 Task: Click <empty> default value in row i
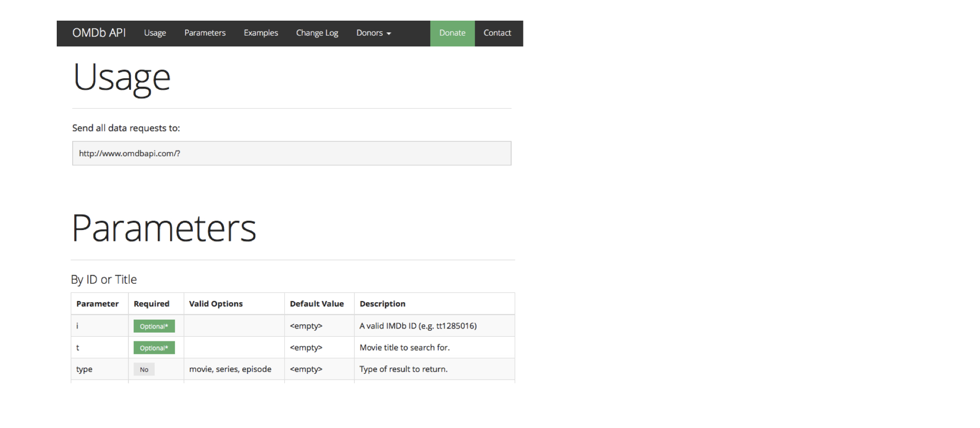(306, 326)
